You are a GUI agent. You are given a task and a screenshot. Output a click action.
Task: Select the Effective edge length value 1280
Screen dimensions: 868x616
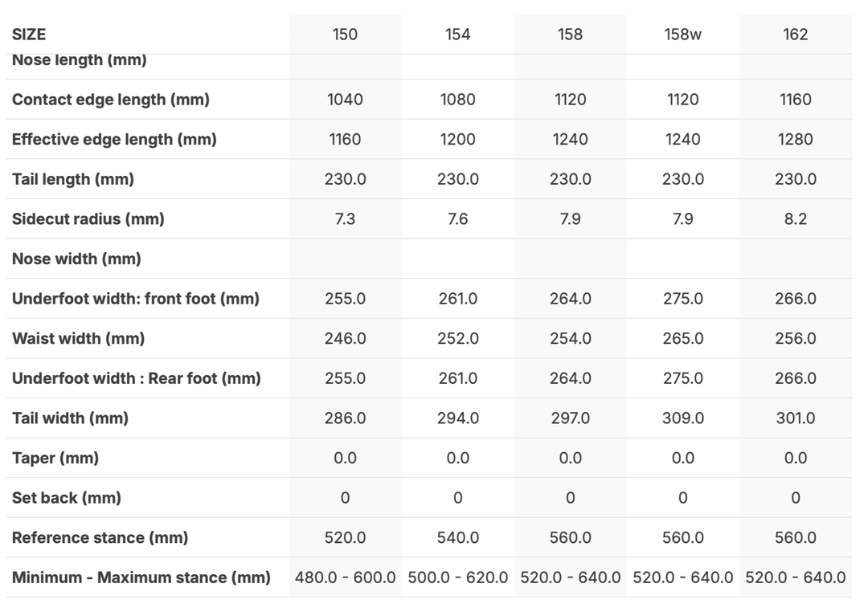click(795, 140)
